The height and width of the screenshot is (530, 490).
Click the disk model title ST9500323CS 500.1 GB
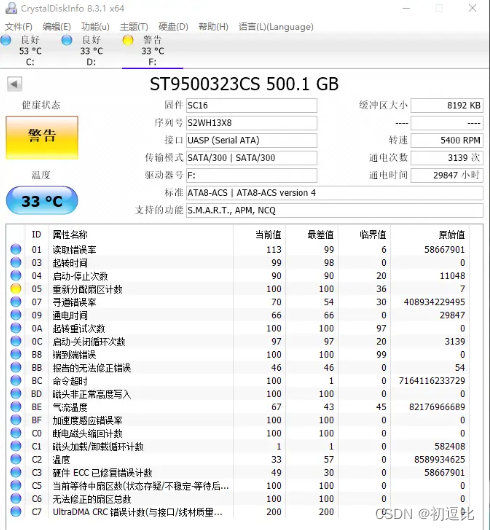244,84
